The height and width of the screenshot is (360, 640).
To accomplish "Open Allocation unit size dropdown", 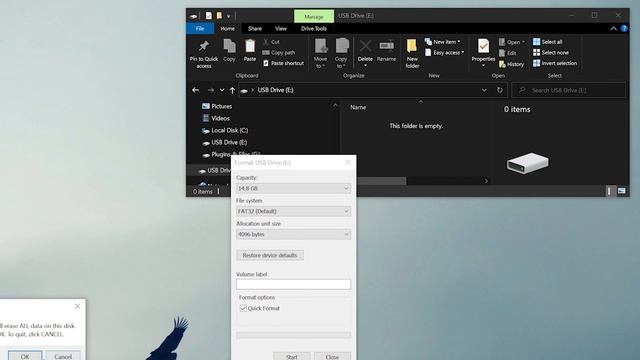I will (x=293, y=235).
